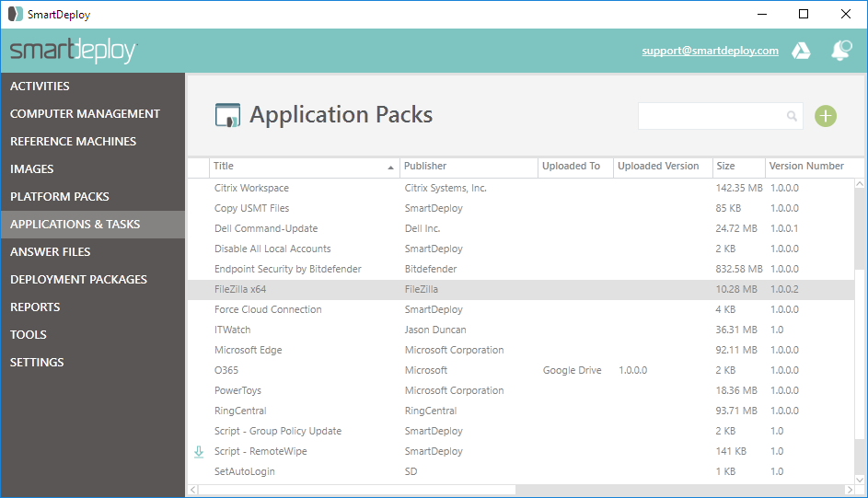Click the horizontal scrollbar right arrow
868x498 pixels.
850,490
